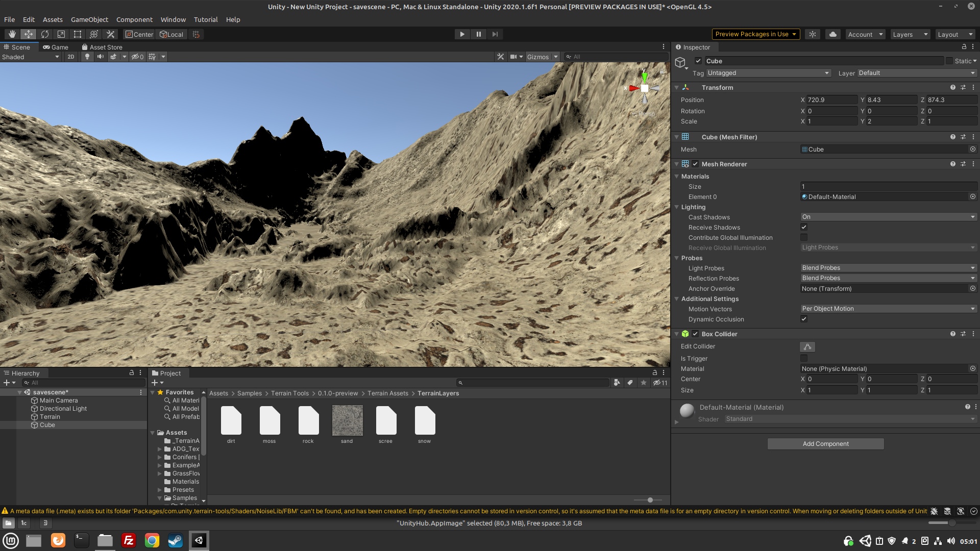This screenshot has width=980, height=551.
Task: Open Steam from the taskbar
Action: coord(176,540)
